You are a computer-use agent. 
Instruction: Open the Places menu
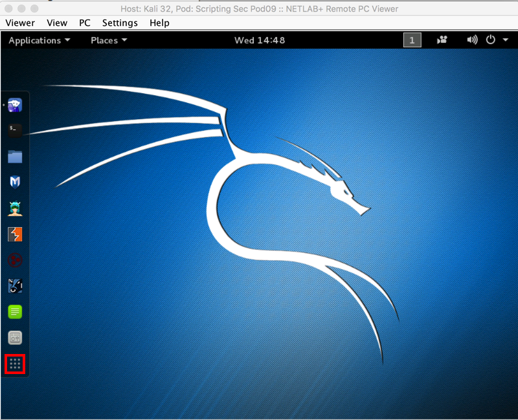(x=109, y=40)
